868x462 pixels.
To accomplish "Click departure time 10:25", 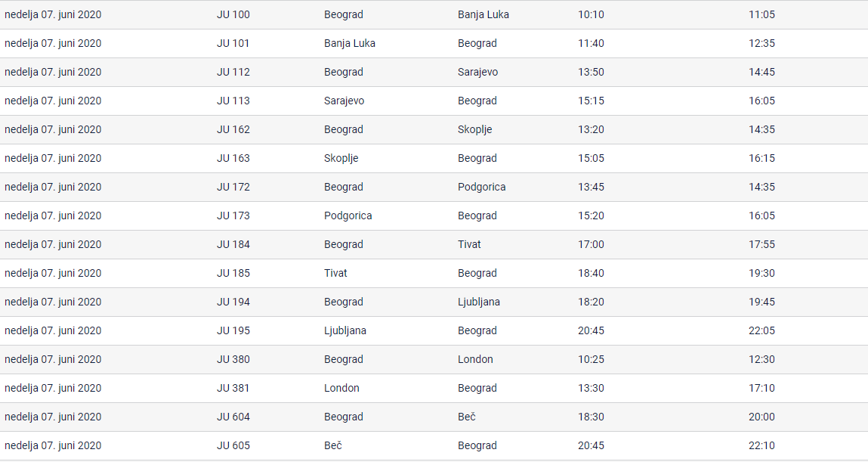I will coord(591,359).
